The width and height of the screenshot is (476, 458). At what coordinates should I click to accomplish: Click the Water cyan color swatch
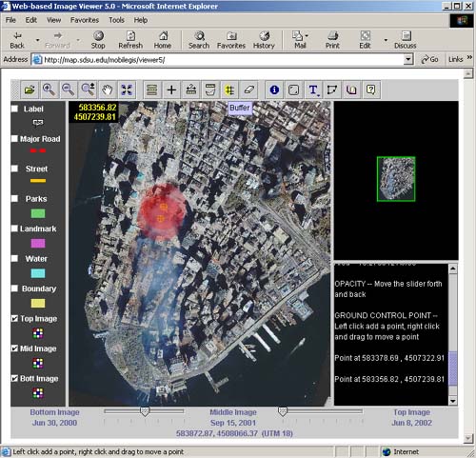click(x=38, y=273)
